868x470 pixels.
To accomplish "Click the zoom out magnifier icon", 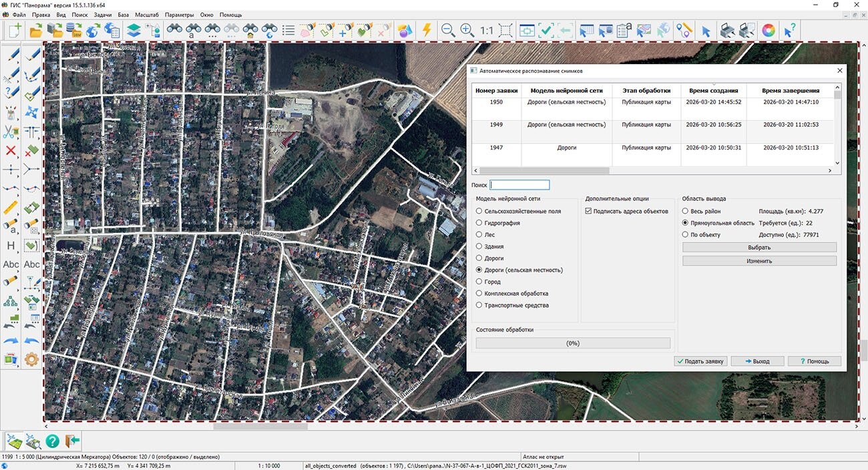I will point(448,30).
